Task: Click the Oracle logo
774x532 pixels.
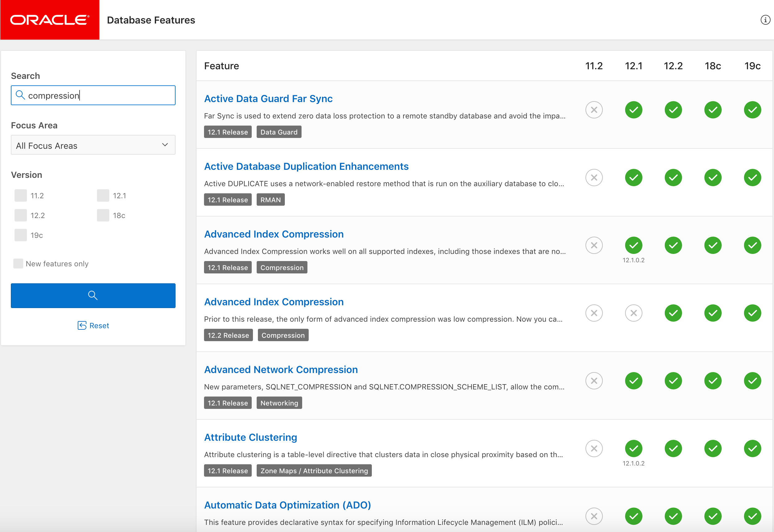Action: [x=50, y=20]
